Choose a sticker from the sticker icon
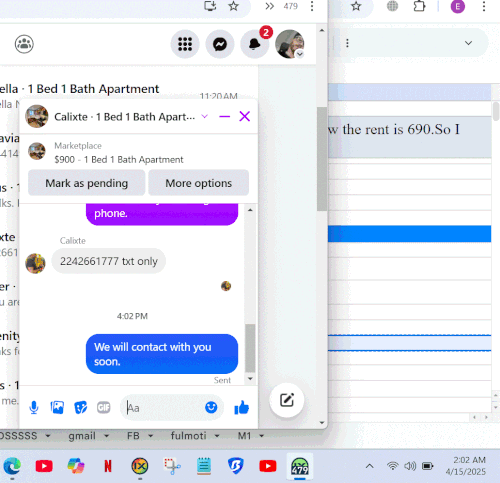The height and width of the screenshot is (483, 500). coord(80,407)
